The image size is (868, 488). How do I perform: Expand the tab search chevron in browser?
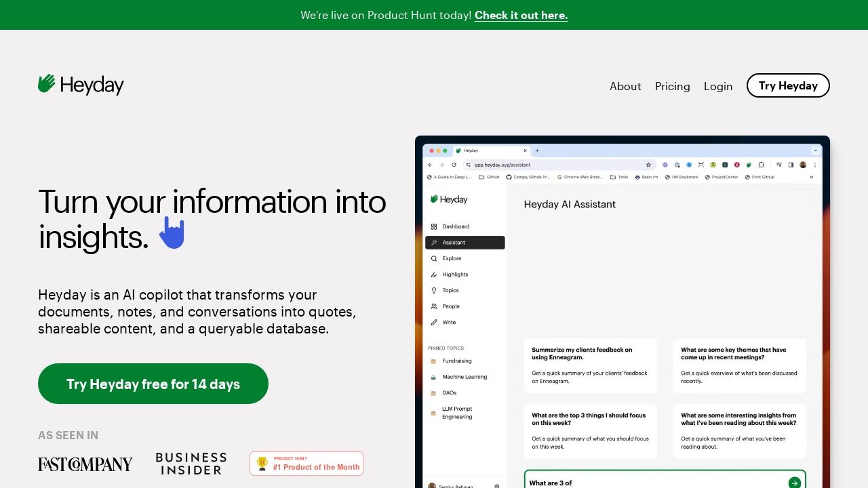click(x=815, y=150)
